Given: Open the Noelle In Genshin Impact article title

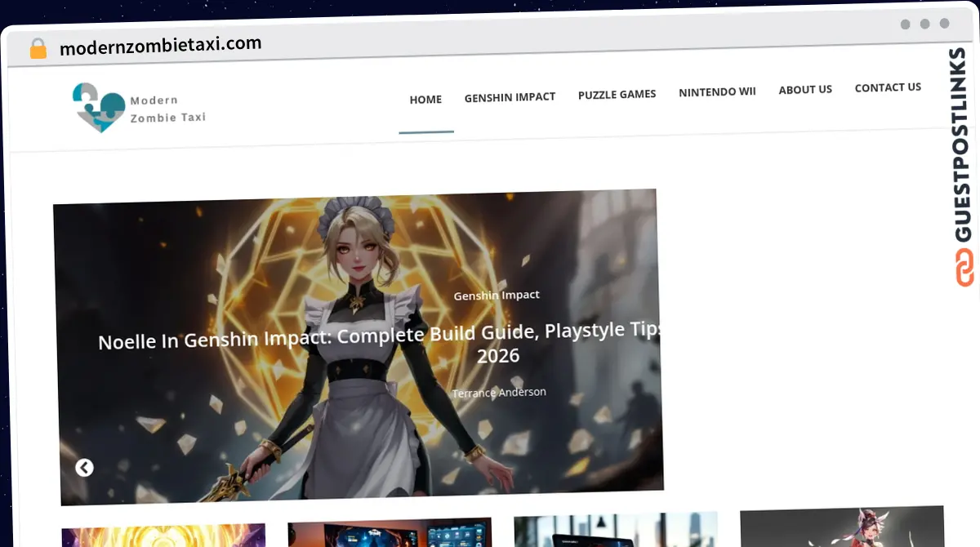Looking at the screenshot, I should tap(378, 344).
